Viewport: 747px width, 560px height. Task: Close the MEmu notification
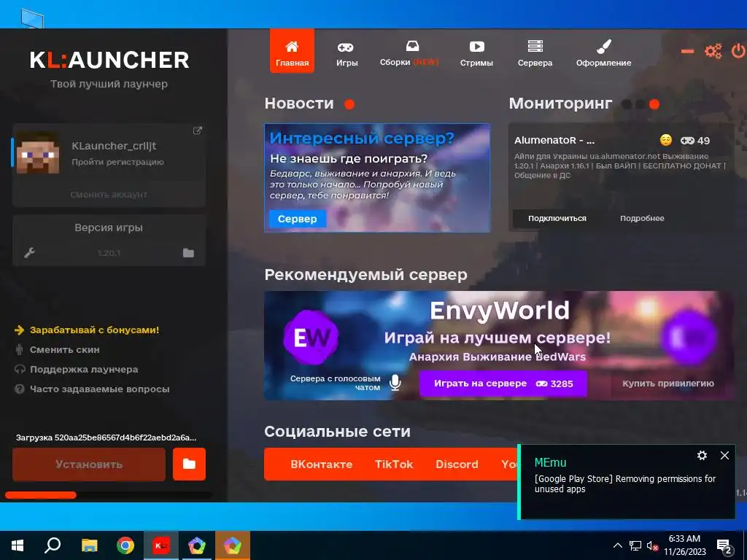coord(724,455)
